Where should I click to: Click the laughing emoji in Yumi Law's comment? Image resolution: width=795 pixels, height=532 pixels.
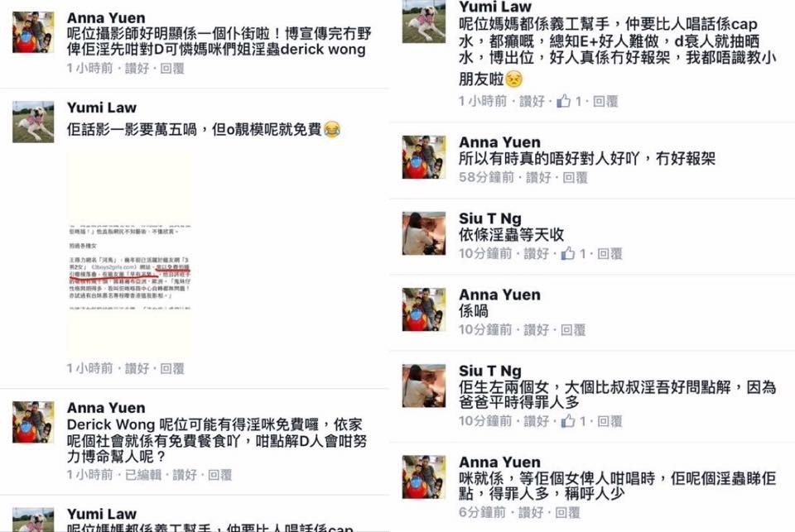click(x=332, y=130)
